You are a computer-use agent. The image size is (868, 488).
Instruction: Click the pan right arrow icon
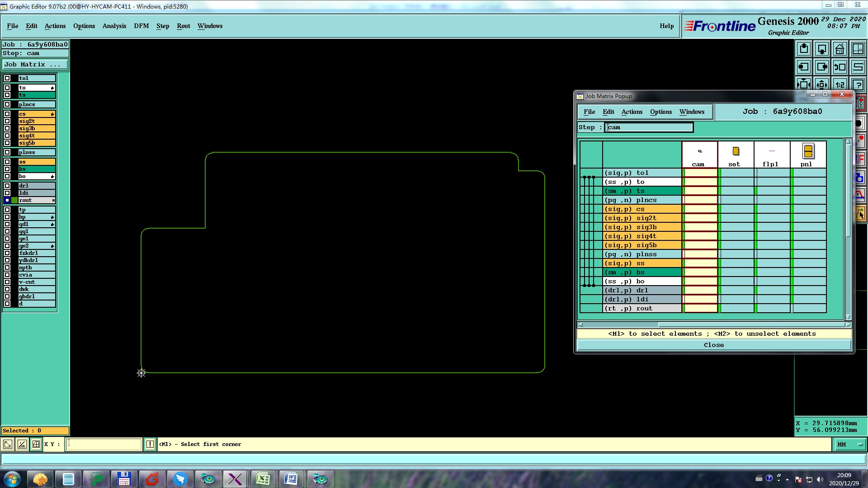point(821,67)
